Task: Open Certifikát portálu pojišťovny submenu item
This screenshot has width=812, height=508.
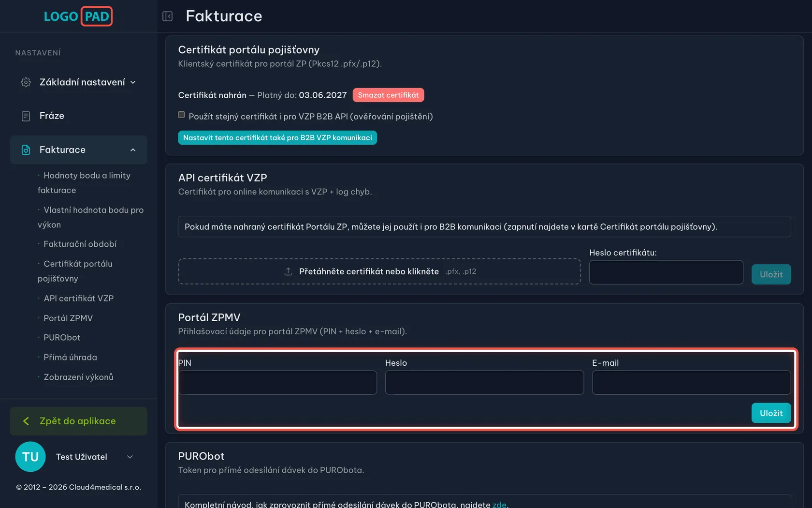Action: click(75, 271)
